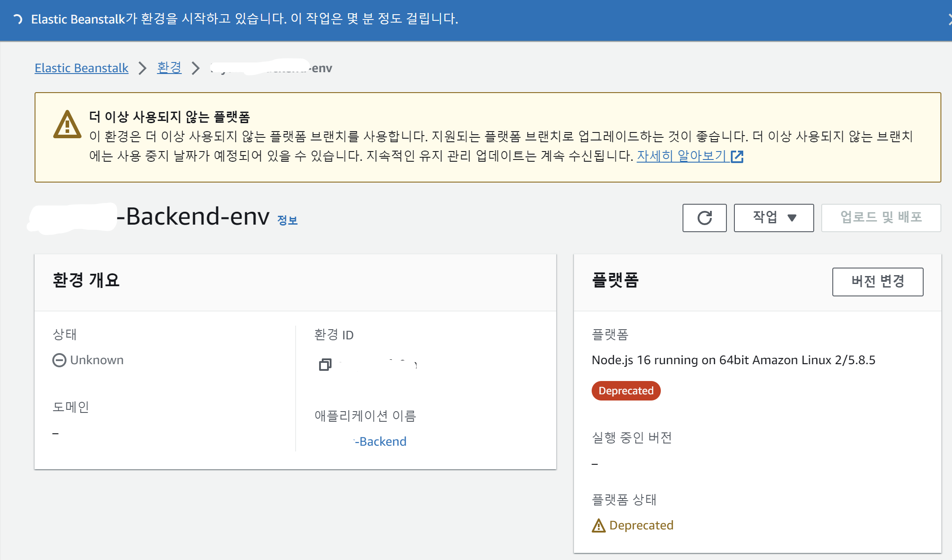
Task: Click the 더 이상 사용되지 않는 플랫폼 alert title
Action: click(169, 117)
